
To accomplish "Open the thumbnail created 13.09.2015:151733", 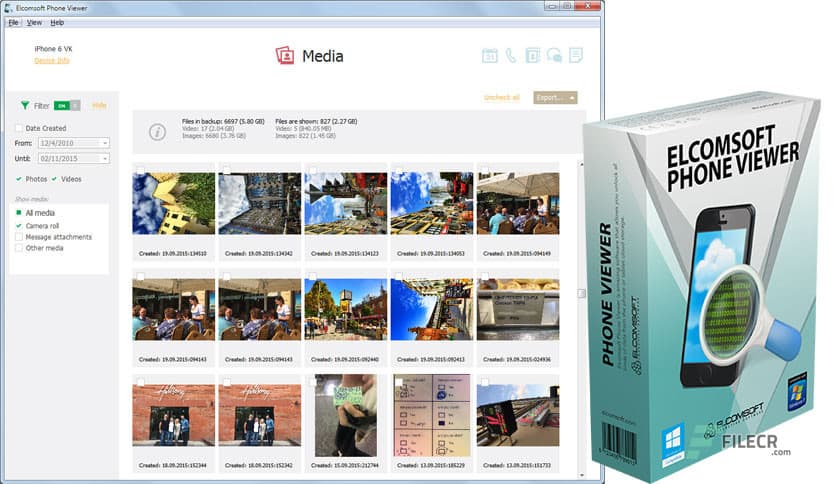I will pyautogui.click(x=518, y=415).
